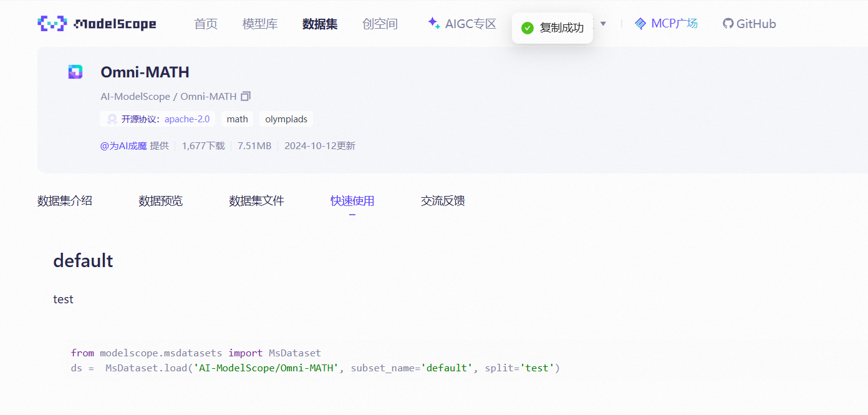Navigate to 创空间 studio
Viewport: 868px width, 415px height.
point(380,24)
